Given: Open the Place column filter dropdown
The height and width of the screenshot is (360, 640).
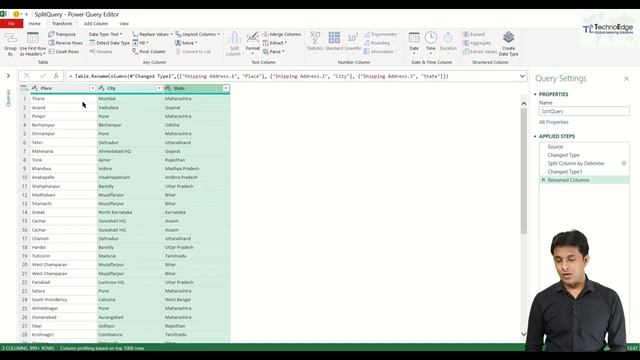Looking at the screenshot, I should [x=92, y=88].
